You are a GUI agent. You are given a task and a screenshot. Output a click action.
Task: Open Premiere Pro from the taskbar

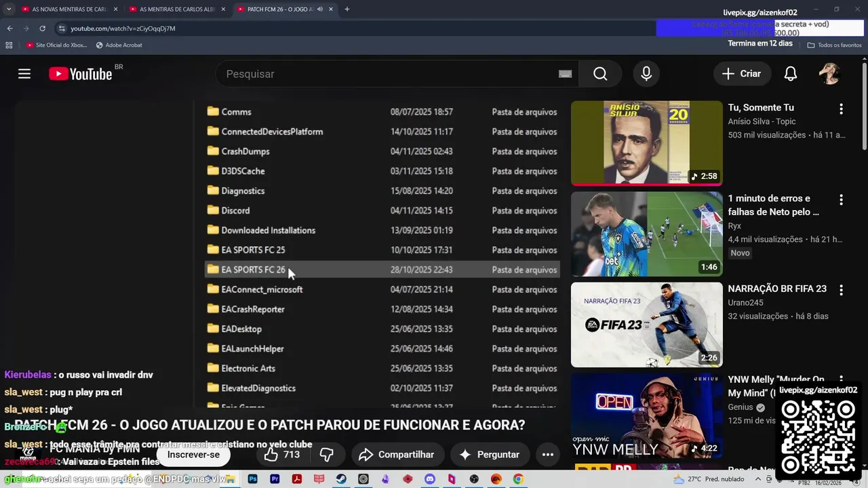[275, 479]
